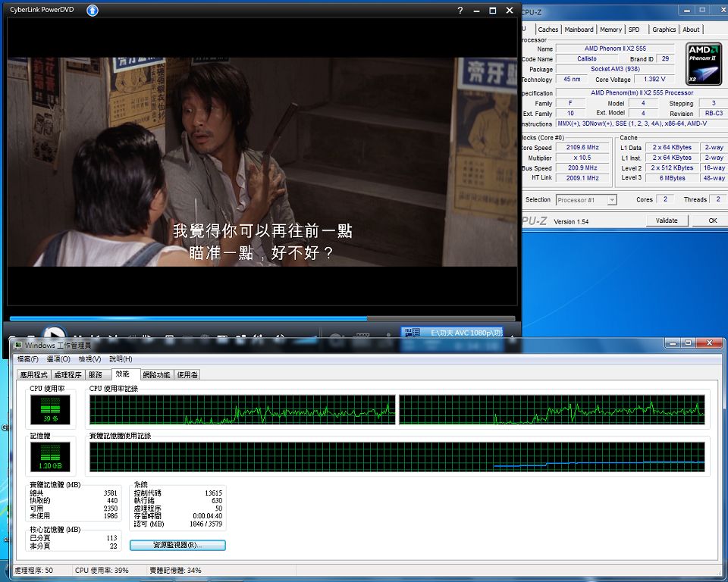Click the Name field AMD Phenom II X2 555
Image resolution: width=728 pixels, height=582 pixels.
615,48
